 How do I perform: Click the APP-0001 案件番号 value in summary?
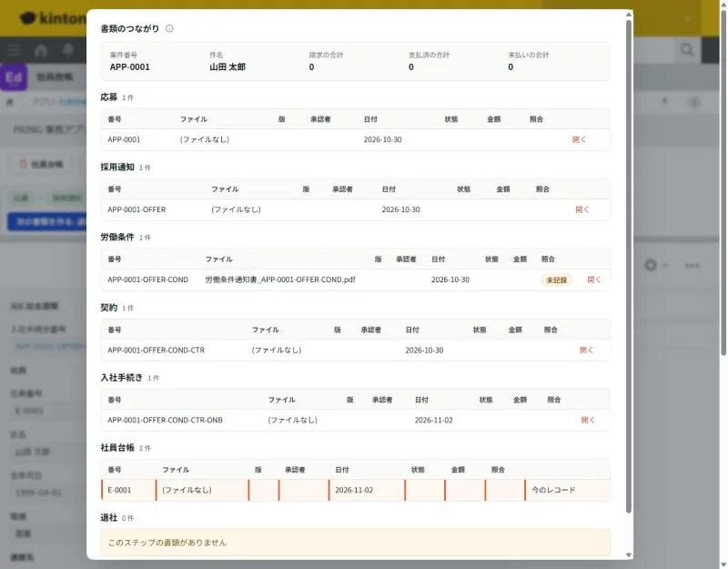pyautogui.click(x=129, y=66)
